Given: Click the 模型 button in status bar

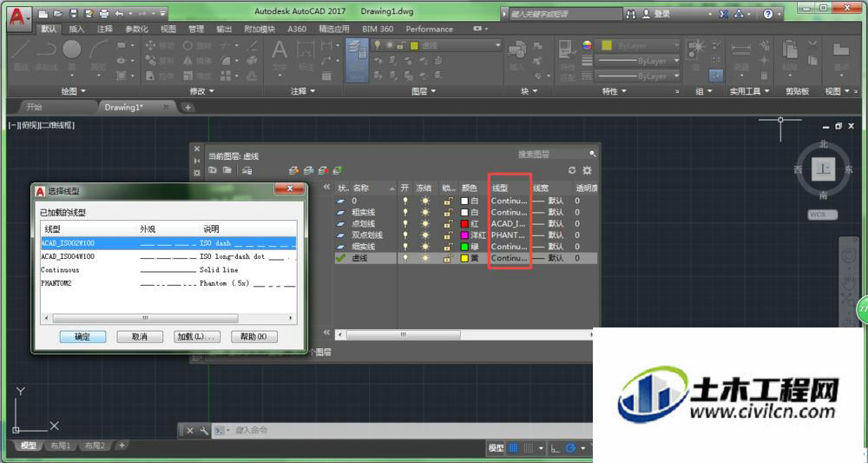Looking at the screenshot, I should [496, 448].
